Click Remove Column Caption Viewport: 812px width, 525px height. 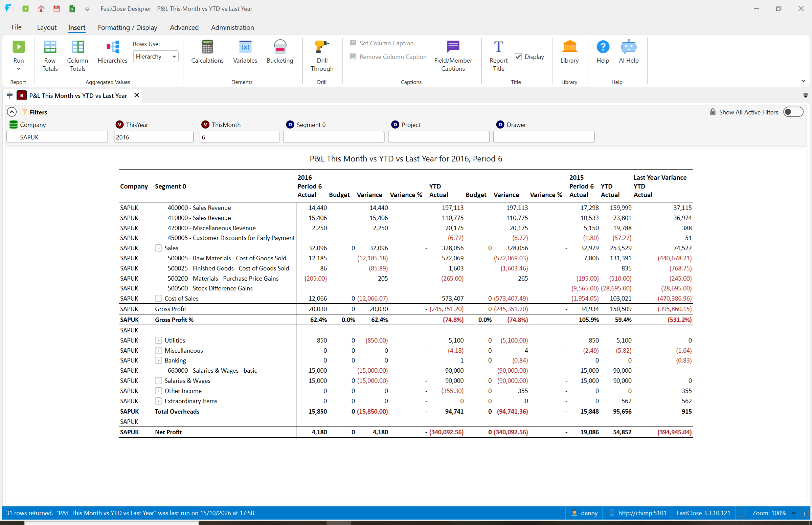pyautogui.click(x=388, y=57)
